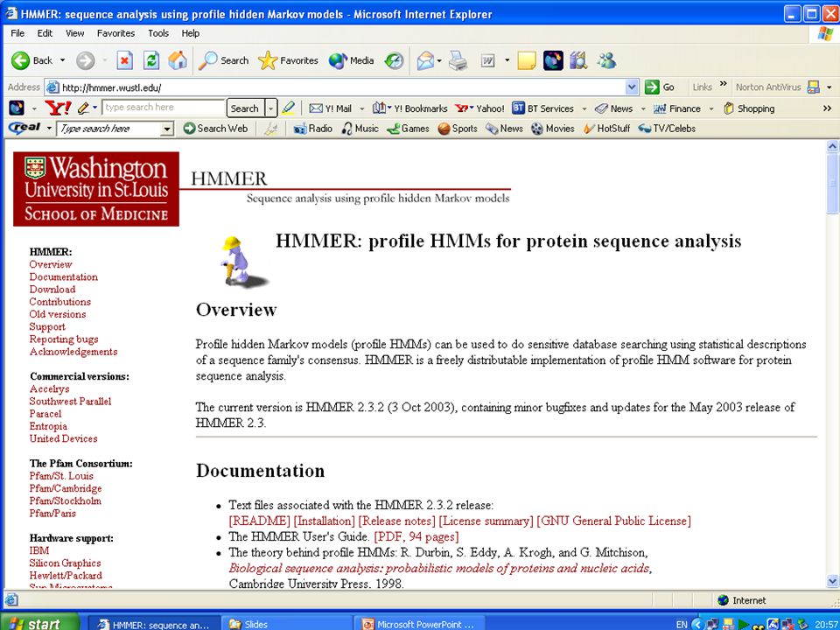Screen dimensions: 840x630
Task: Open Favorites star icon
Action: pyautogui.click(x=268, y=60)
